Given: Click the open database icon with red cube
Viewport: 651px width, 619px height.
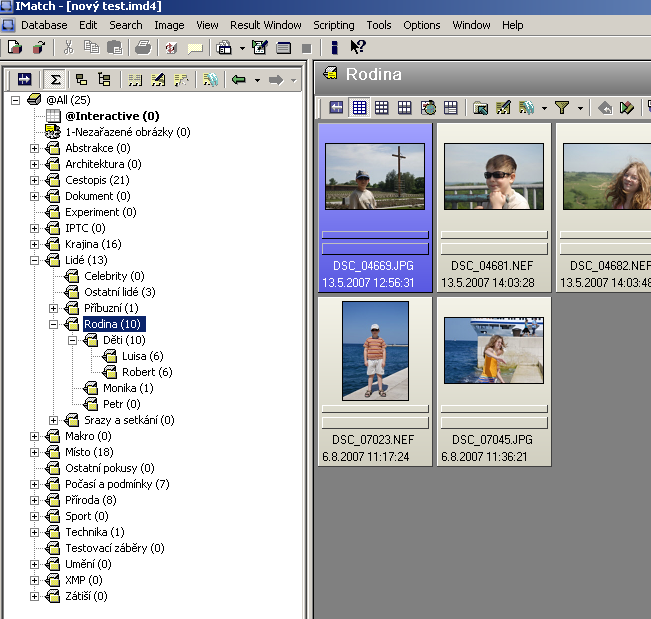Looking at the screenshot, I should (39, 47).
